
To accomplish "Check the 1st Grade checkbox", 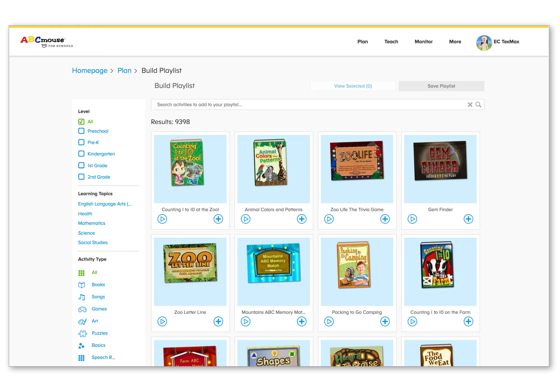I will (x=81, y=165).
